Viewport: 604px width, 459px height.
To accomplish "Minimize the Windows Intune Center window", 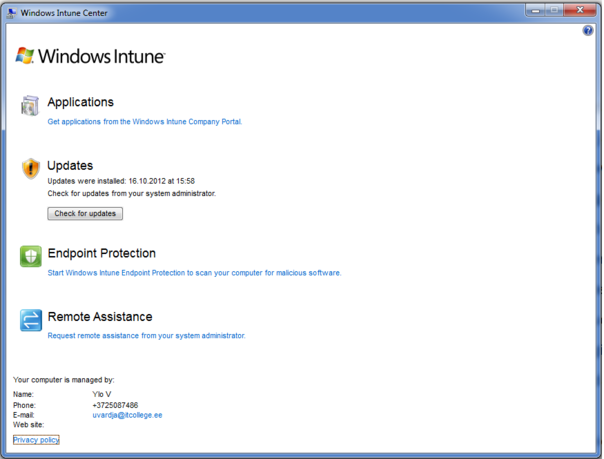I will pos(535,10).
